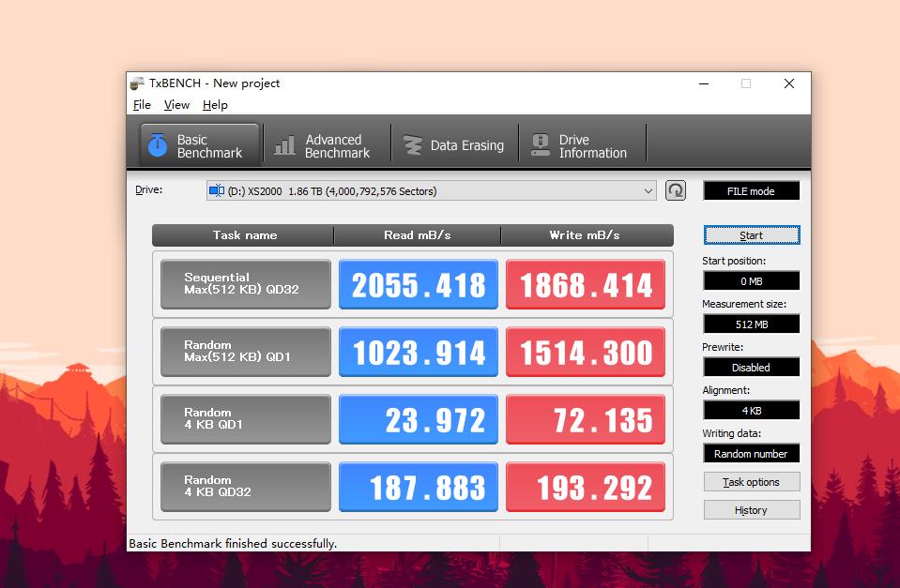The height and width of the screenshot is (588, 900).
Task: Click read result 187.883
Action: tap(419, 487)
